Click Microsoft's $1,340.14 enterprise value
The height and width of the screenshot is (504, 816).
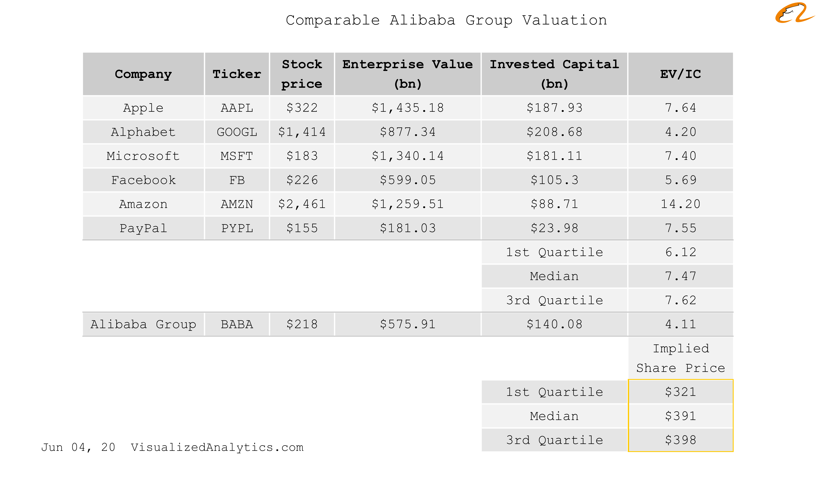click(408, 156)
